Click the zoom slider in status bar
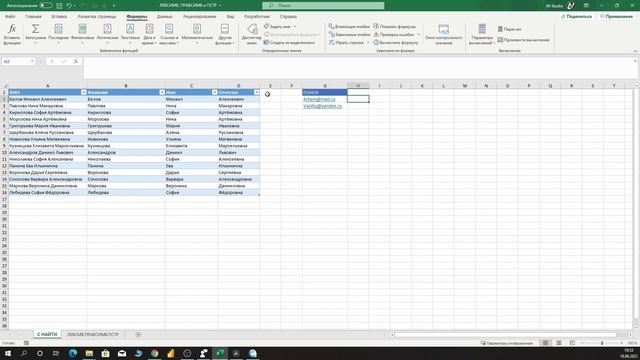This screenshot has width=640, height=360. (x=602, y=343)
